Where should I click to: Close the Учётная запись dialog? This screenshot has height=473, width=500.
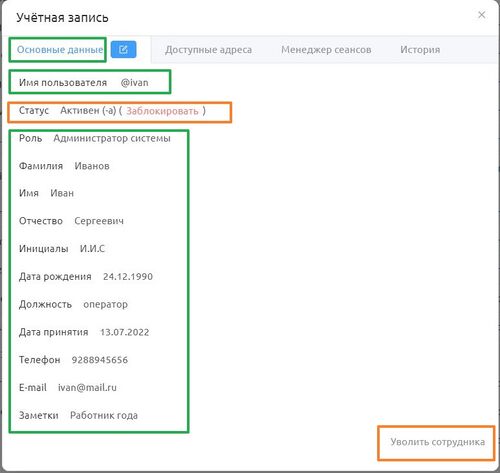pyautogui.click(x=482, y=15)
